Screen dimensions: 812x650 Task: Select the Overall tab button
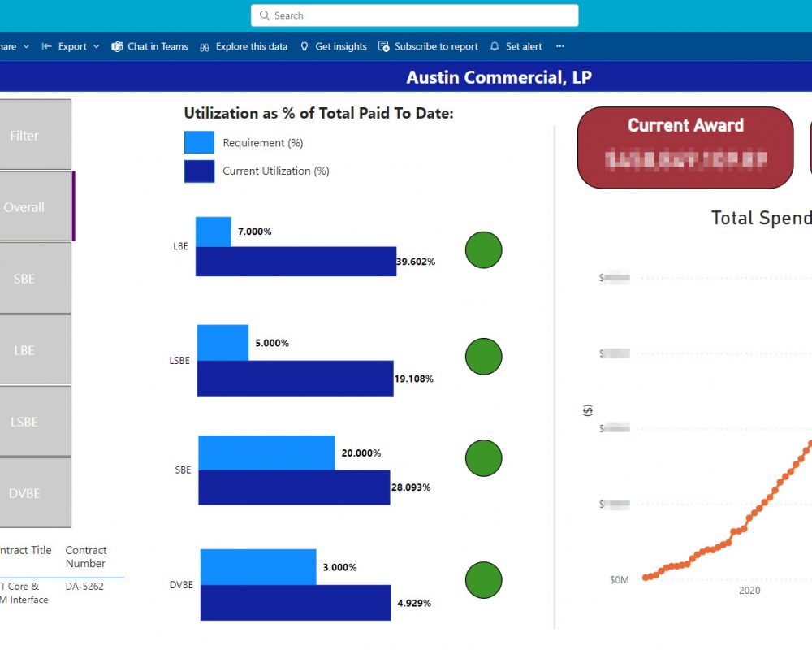click(37, 206)
